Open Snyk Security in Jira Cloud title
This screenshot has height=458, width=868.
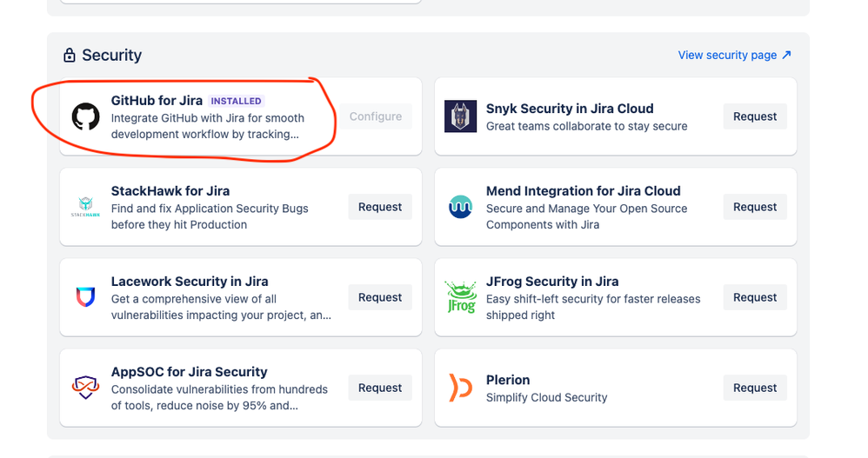click(570, 109)
